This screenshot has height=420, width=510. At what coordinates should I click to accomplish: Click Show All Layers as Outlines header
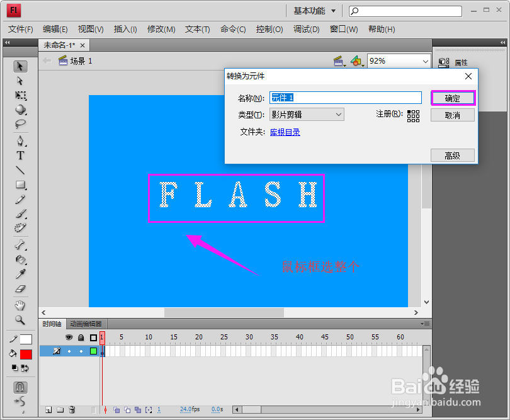93,338
